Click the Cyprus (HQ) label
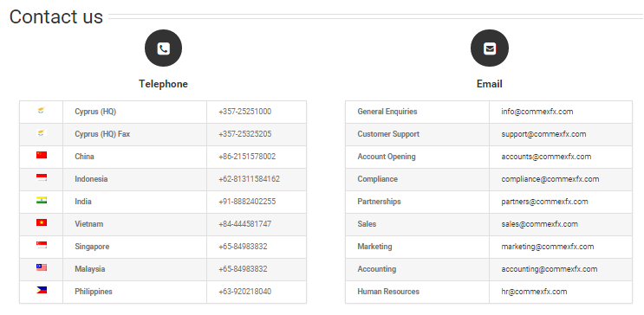644x315 pixels. pos(95,112)
